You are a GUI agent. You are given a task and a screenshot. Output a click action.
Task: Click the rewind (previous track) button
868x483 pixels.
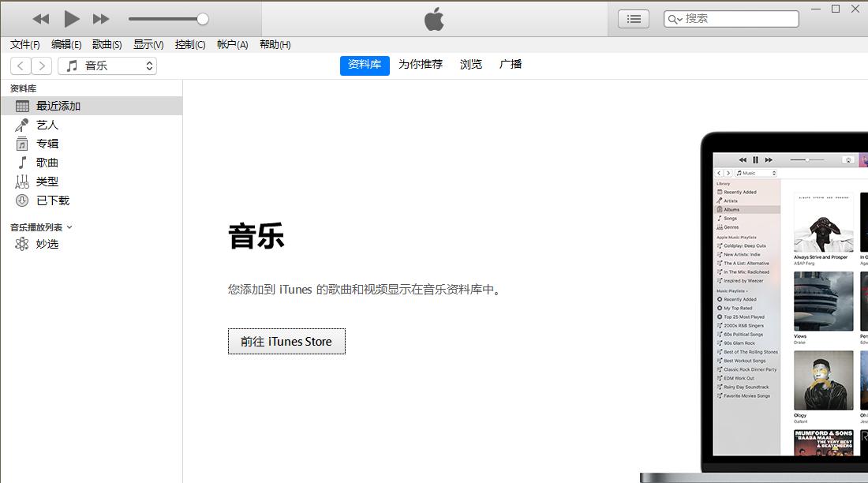[41, 20]
